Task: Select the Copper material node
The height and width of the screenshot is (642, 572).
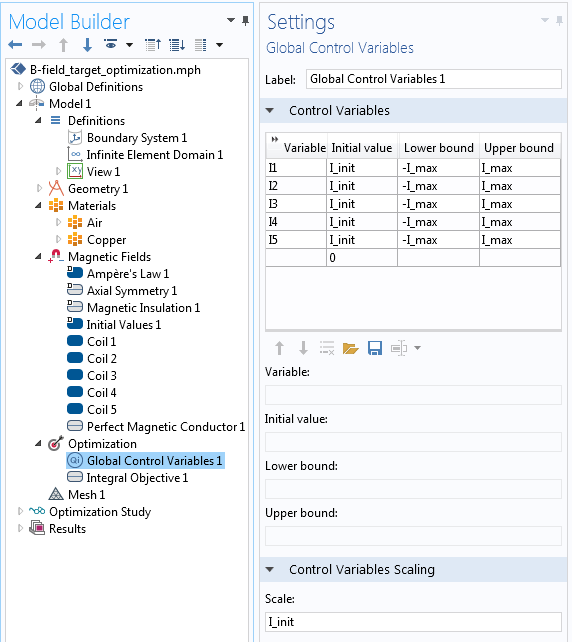Action: [106, 240]
